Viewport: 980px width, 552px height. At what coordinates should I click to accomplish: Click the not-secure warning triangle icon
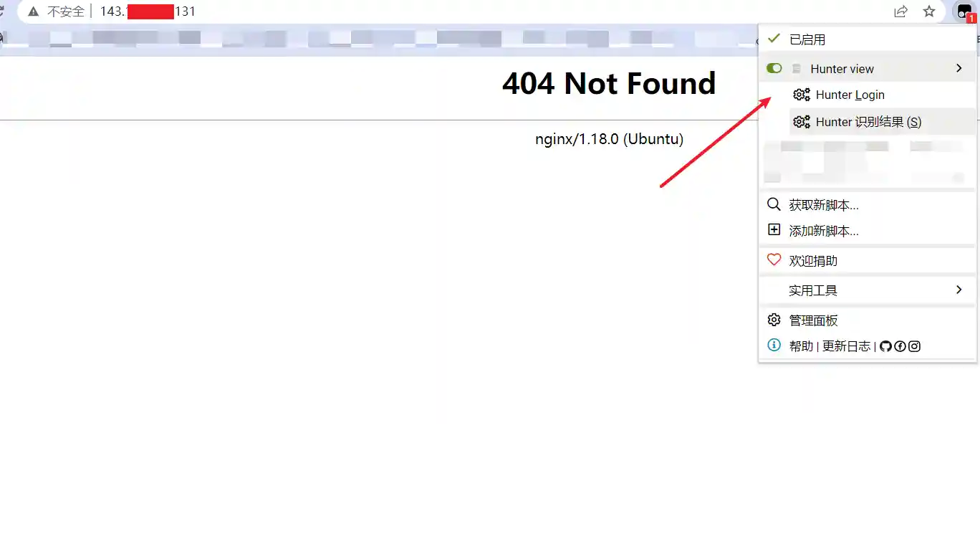pos(33,11)
